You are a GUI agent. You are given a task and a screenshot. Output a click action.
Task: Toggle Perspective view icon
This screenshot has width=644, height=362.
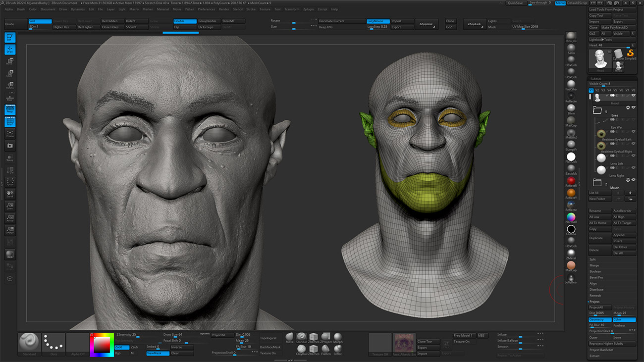point(10,109)
